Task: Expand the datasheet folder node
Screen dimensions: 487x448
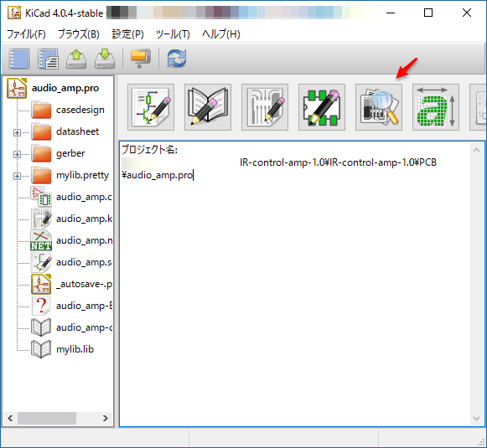Action: (x=17, y=133)
